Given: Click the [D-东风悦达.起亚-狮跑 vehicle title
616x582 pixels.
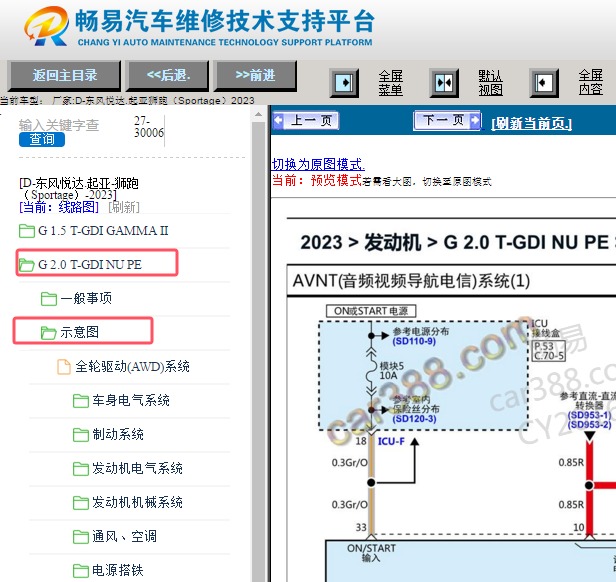Looking at the screenshot, I should pos(79,189).
